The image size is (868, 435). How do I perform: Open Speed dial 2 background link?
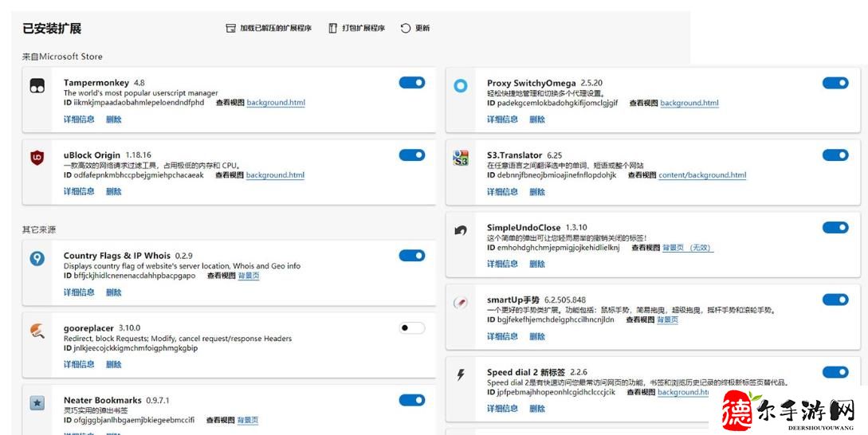(684, 393)
